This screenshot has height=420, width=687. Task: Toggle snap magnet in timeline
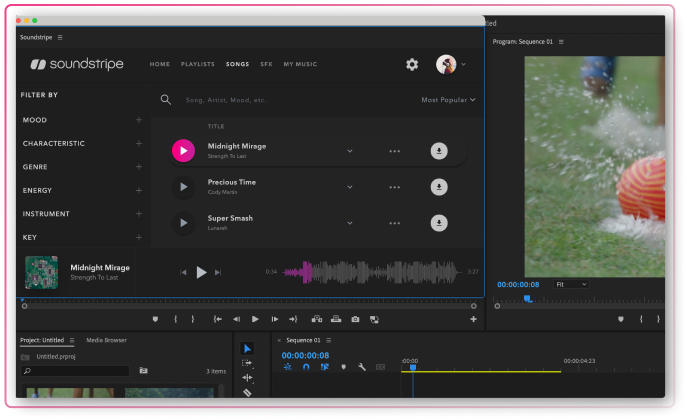click(307, 367)
